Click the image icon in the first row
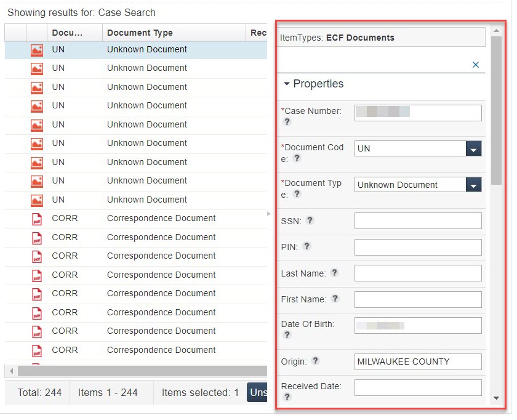This screenshot has width=517, height=420. pos(37,50)
